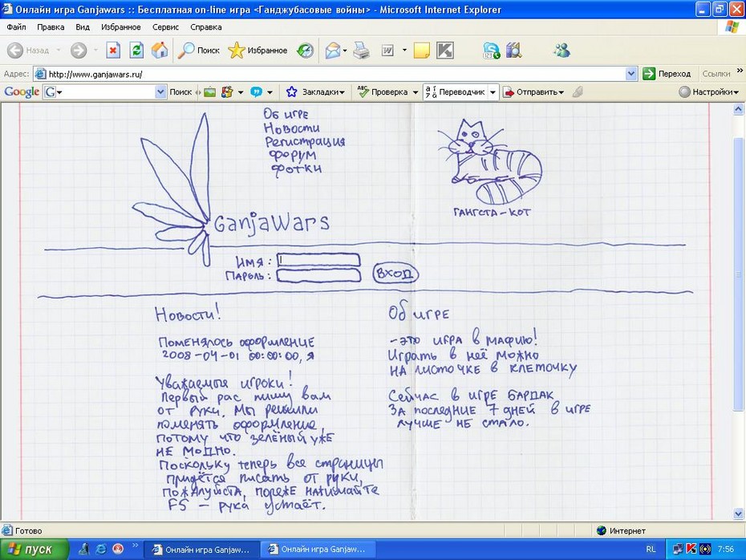Open the Справка menu
Screen dimensions: 746x560
pyautogui.click(x=206, y=27)
